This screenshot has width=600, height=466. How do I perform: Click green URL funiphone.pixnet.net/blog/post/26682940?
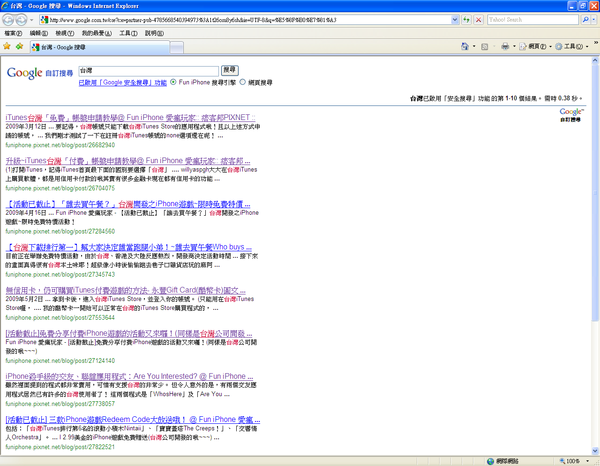click(x=60, y=145)
